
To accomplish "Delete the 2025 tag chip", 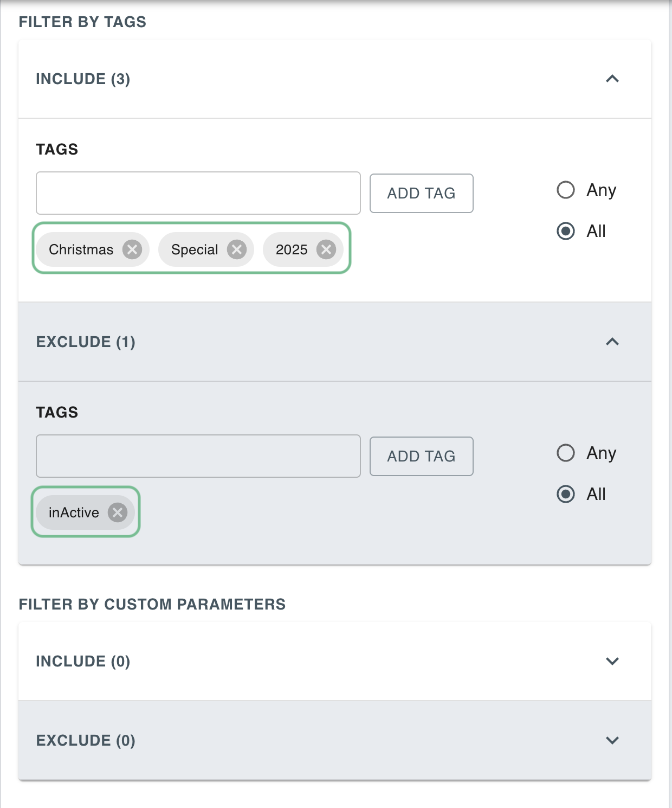I will (x=326, y=249).
